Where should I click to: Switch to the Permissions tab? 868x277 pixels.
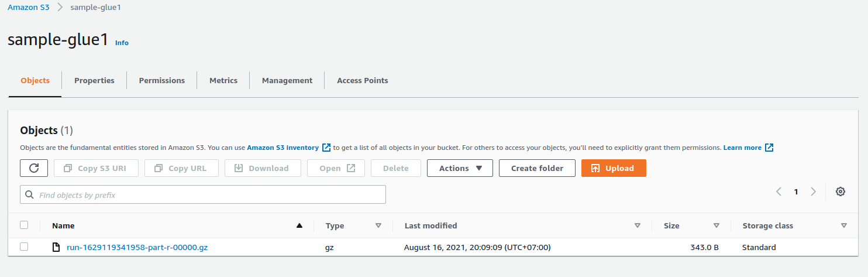162,80
